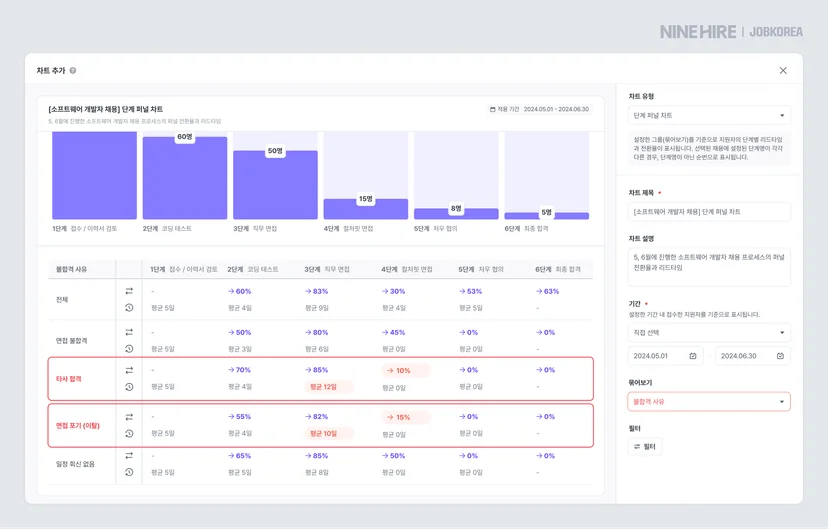Select the 타사 합격 row label
Viewport: 828px width, 529px height.
coord(69,379)
